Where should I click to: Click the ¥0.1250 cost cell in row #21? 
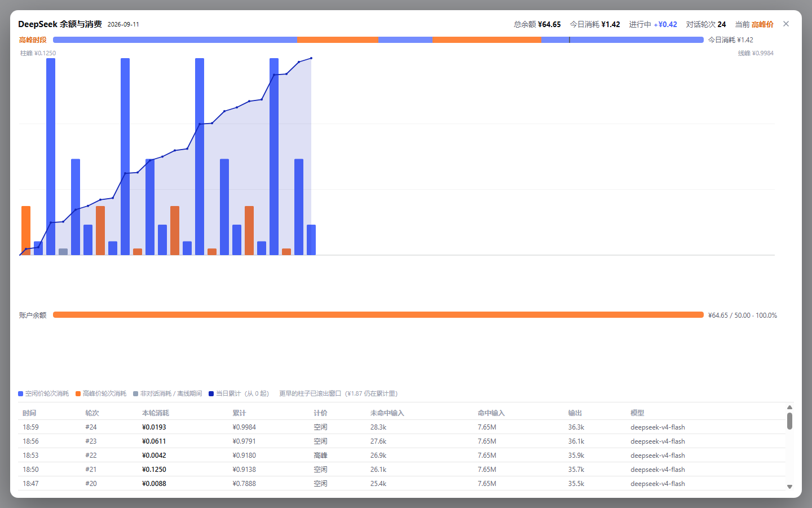[154, 470]
